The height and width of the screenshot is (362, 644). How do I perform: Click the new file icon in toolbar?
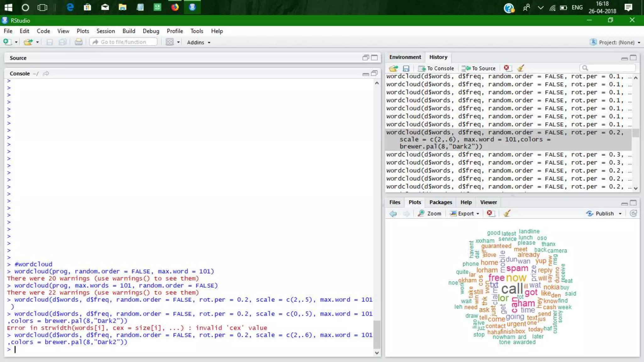pyautogui.click(x=7, y=42)
